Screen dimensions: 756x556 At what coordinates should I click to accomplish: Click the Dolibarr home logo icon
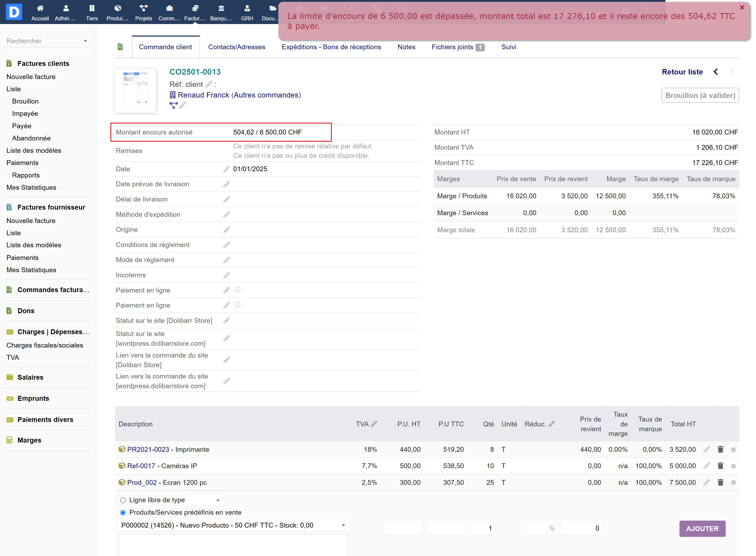tap(14, 12)
